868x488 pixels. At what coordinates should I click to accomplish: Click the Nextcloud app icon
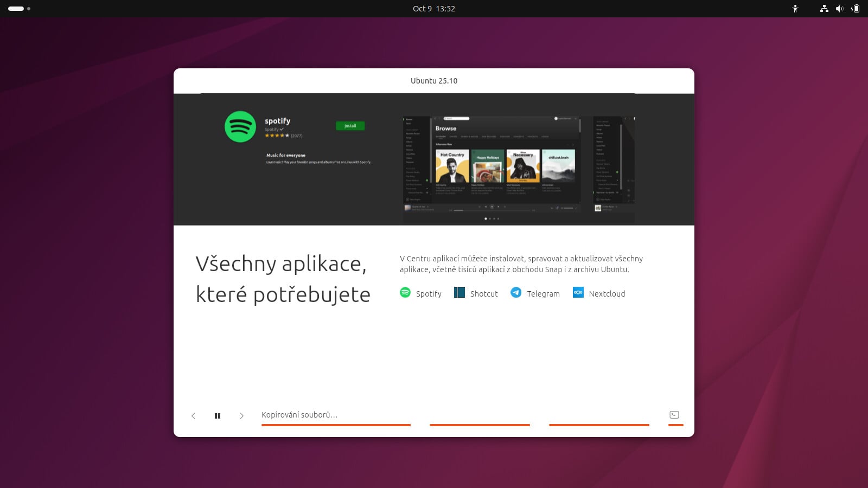(578, 293)
